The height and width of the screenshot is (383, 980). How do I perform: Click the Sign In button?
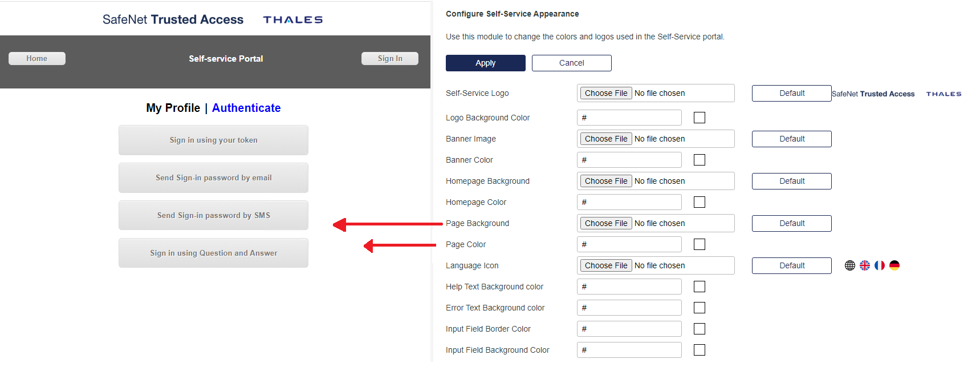click(x=390, y=58)
